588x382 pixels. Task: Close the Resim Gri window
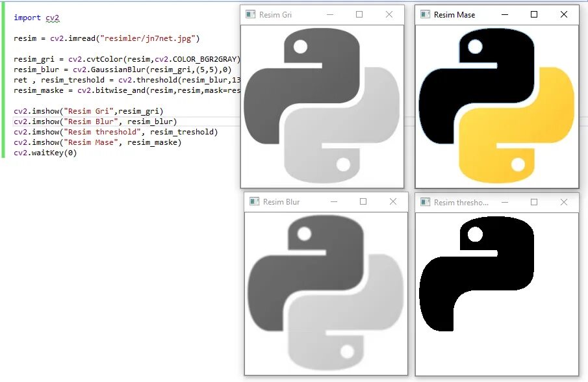[x=389, y=15]
